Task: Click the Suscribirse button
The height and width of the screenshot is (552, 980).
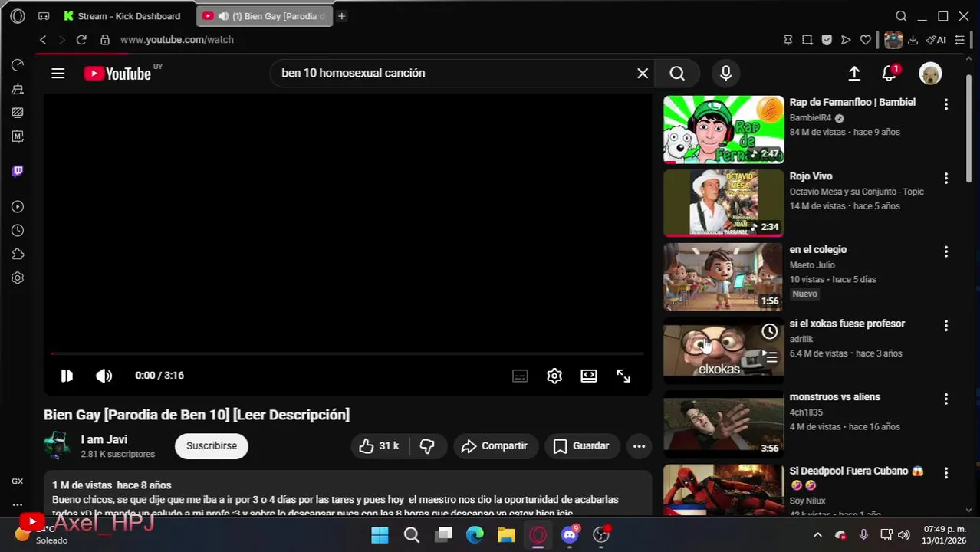Action: click(212, 446)
